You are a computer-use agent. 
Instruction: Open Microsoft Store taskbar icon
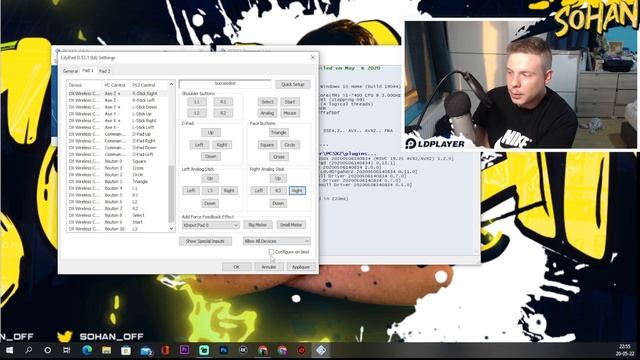pyautogui.click(x=126, y=350)
